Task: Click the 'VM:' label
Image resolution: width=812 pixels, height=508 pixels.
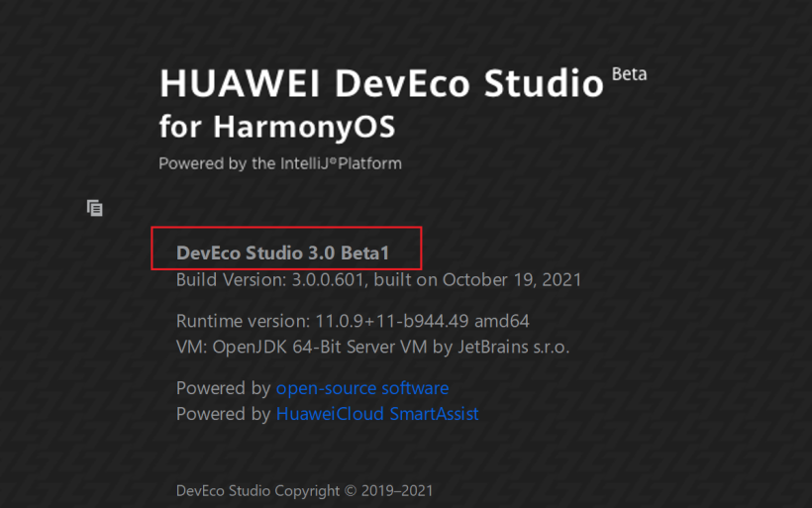Action: click(192, 348)
